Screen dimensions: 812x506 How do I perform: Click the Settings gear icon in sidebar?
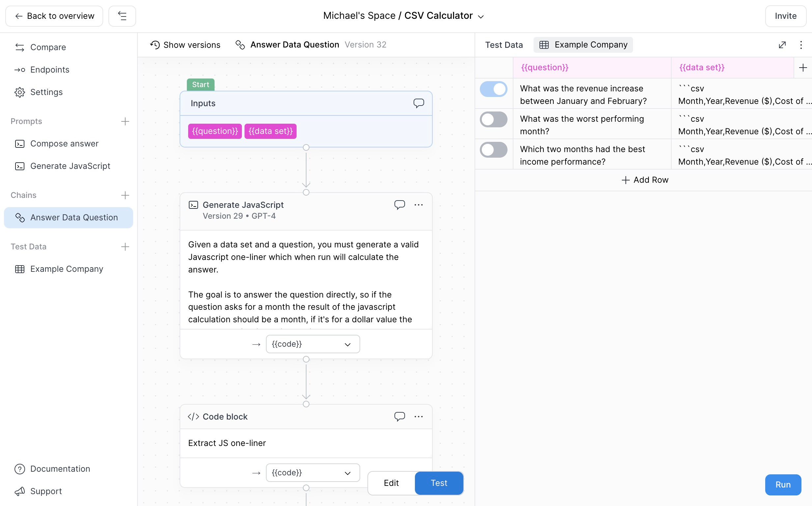[20, 92]
